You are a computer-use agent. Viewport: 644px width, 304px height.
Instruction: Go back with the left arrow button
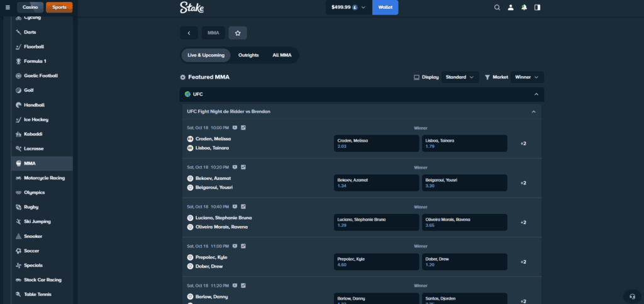point(189,33)
